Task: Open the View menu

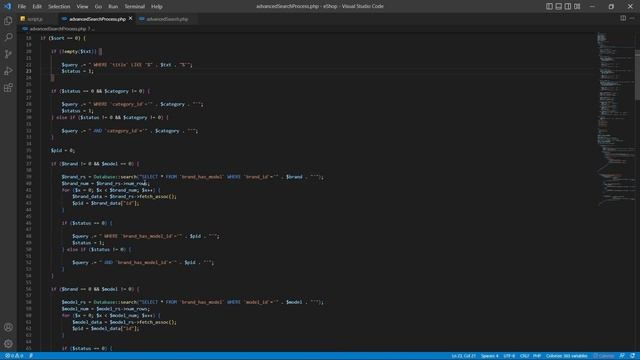Action: pyautogui.click(x=82, y=7)
